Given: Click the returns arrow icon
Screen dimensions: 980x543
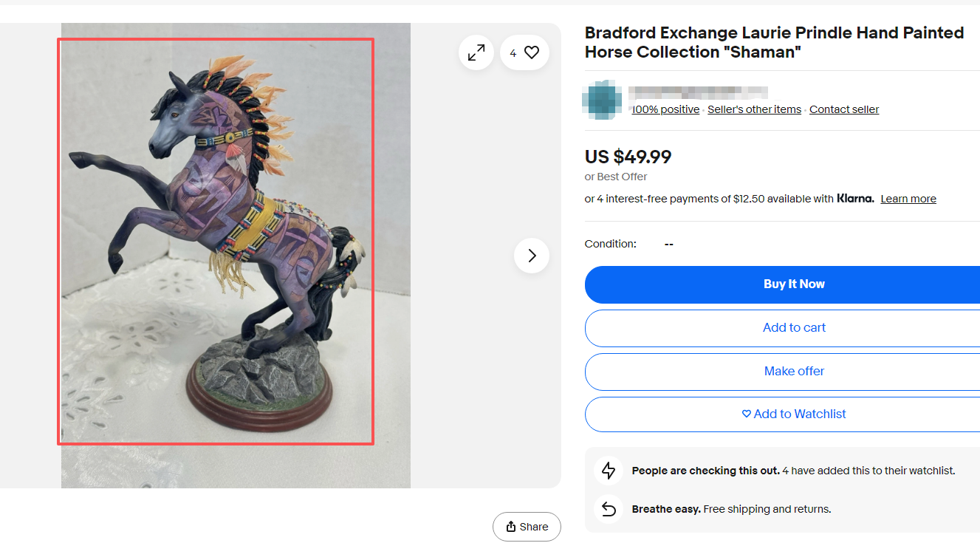Looking at the screenshot, I should (x=609, y=509).
